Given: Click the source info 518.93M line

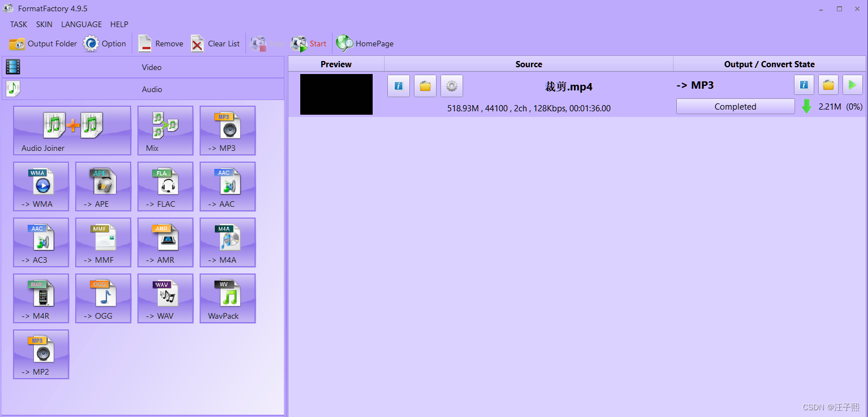Looking at the screenshot, I should (529, 108).
